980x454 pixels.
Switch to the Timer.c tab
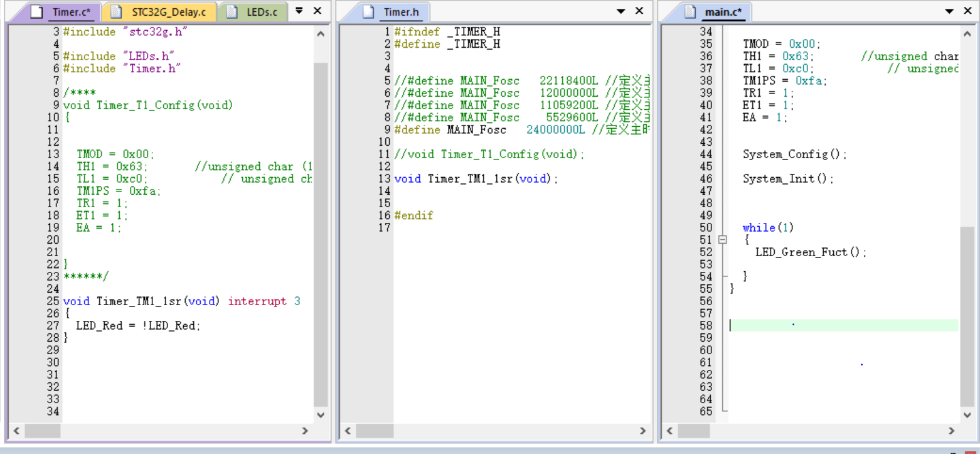coord(71,12)
